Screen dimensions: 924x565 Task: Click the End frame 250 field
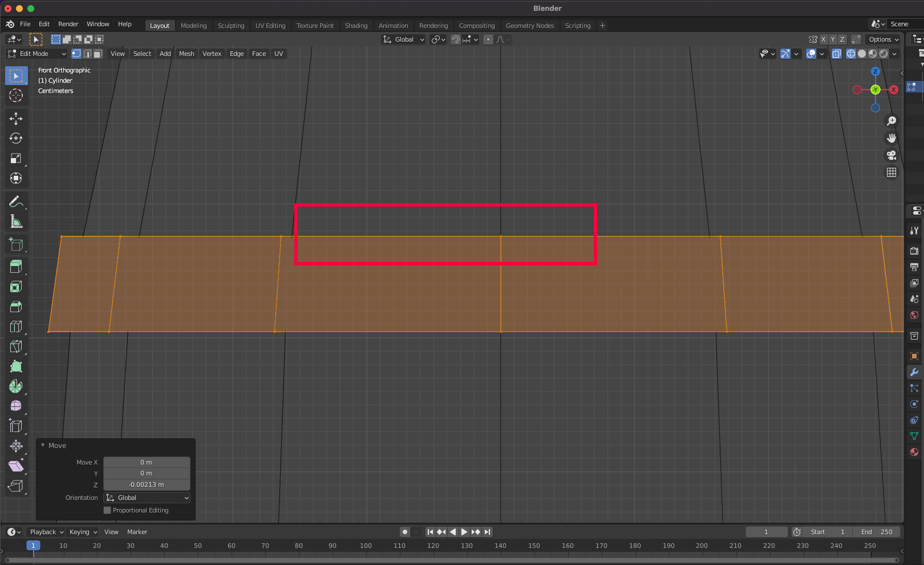(877, 532)
